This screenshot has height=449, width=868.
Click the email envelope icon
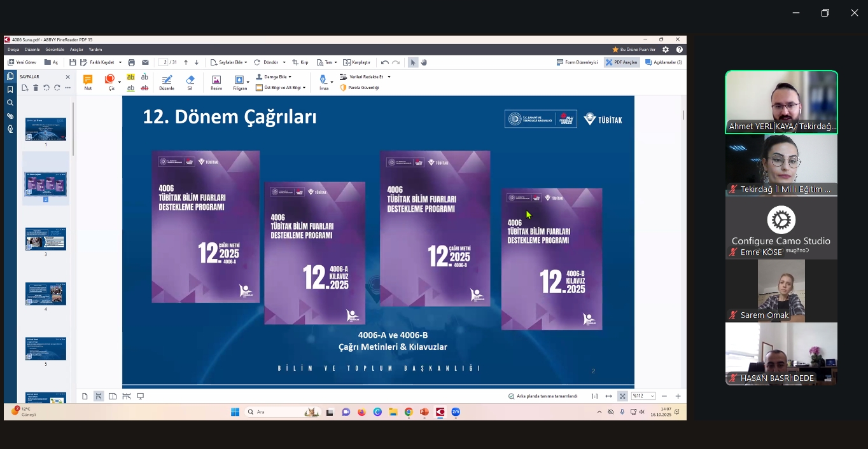click(x=145, y=62)
